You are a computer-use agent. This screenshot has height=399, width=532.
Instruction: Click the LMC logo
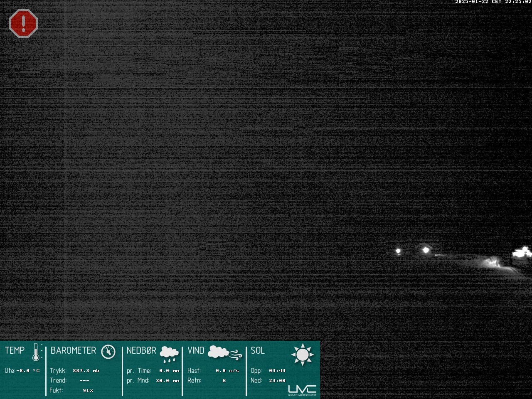click(302, 390)
